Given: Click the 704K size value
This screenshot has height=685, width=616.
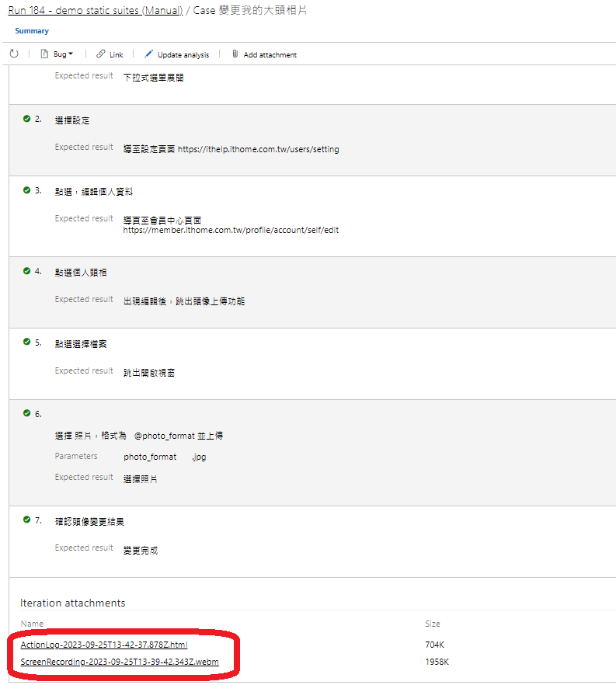Looking at the screenshot, I should pos(435,645).
